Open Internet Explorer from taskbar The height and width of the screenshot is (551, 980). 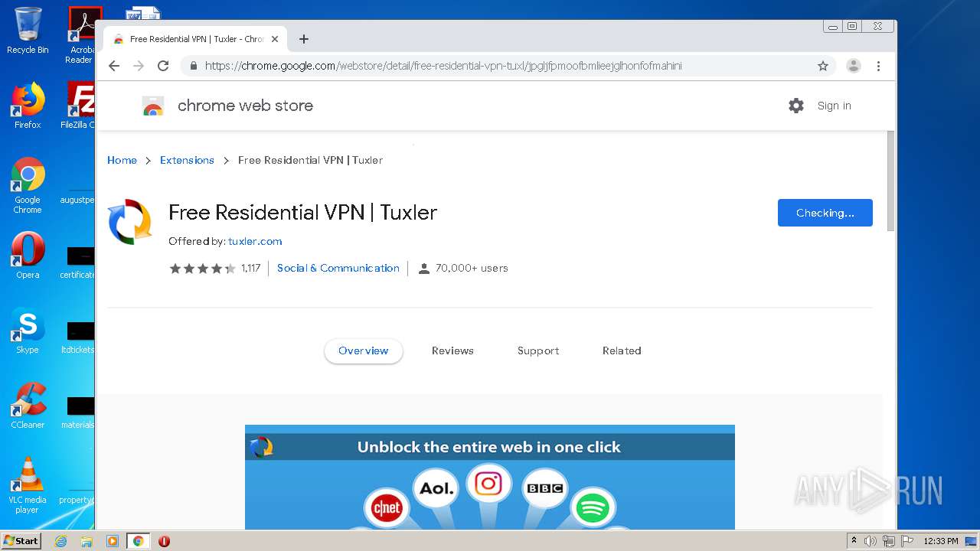[x=61, y=541]
